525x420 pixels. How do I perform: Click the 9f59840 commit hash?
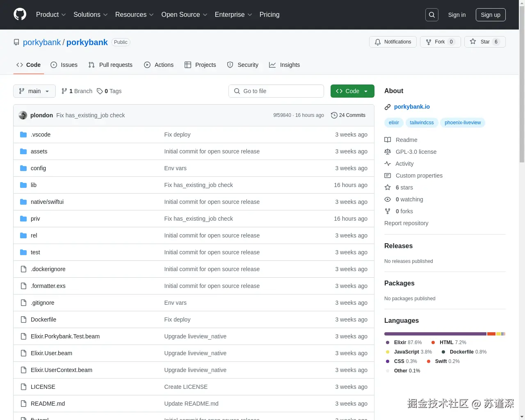(x=282, y=115)
